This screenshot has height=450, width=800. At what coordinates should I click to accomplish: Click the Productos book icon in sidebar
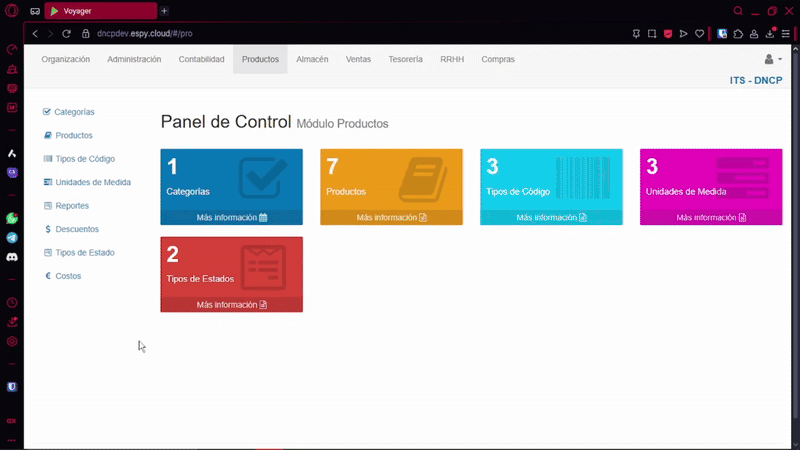pos(47,135)
